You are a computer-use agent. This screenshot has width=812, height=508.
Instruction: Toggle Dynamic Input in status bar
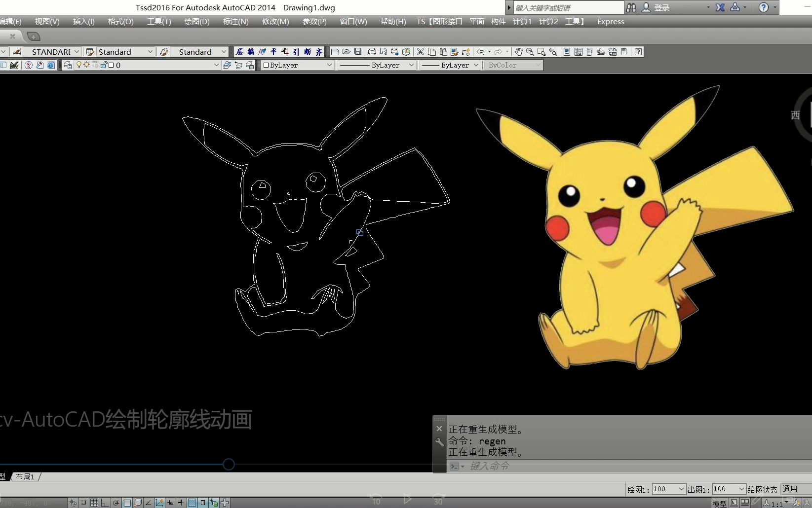170,503
